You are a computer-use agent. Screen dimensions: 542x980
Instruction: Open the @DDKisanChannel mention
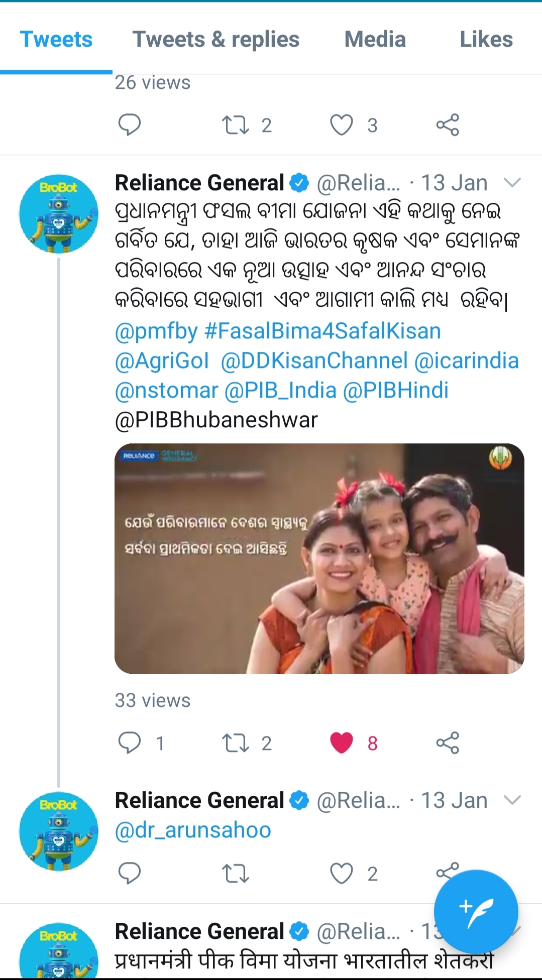point(314,361)
